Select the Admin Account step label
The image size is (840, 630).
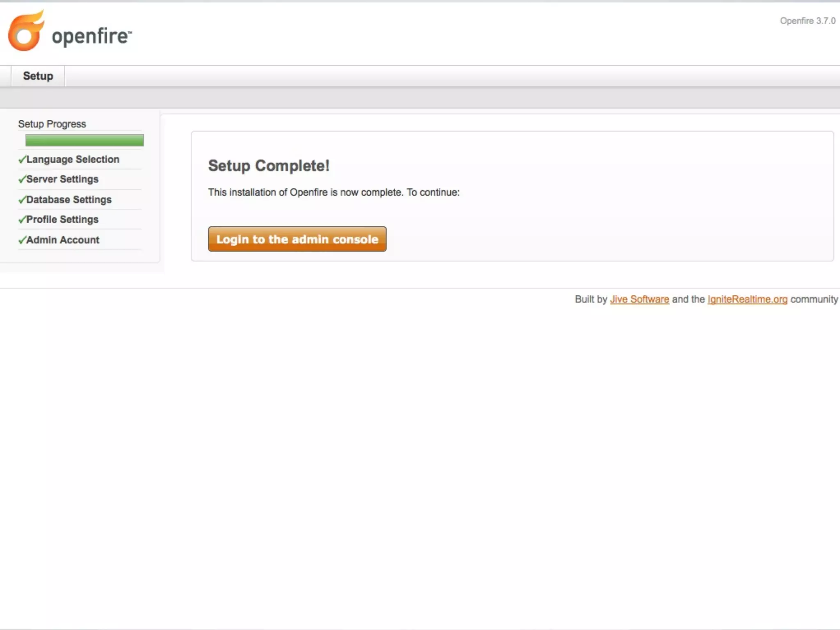point(63,240)
